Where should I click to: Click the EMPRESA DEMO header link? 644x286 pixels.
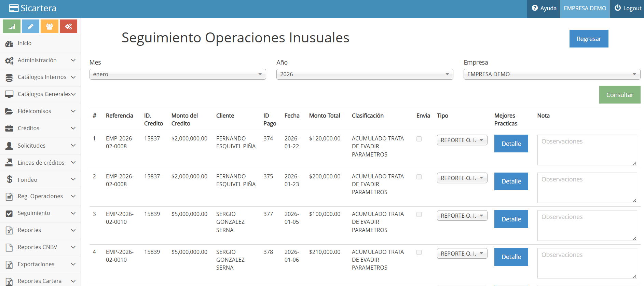585,9
